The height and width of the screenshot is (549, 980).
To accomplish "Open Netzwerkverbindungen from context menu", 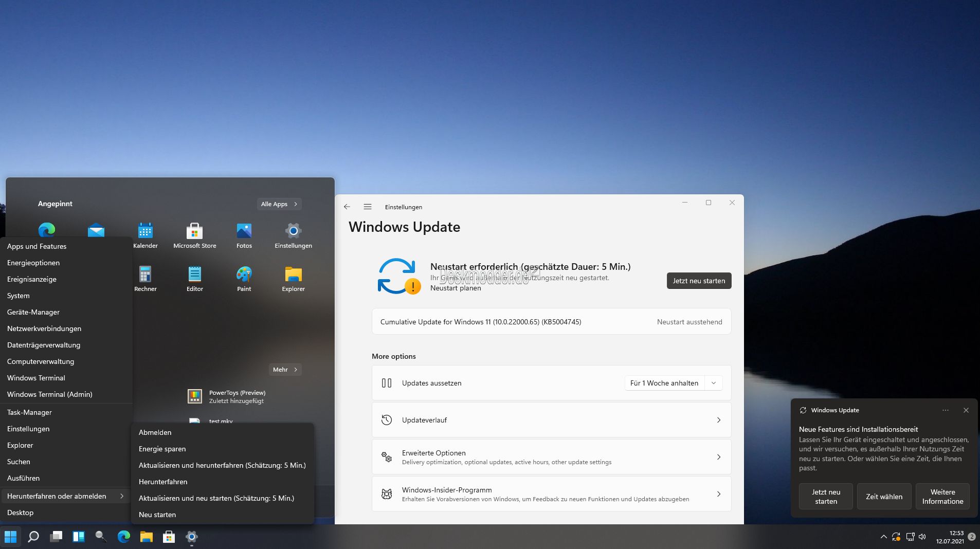I will pyautogui.click(x=66, y=328).
